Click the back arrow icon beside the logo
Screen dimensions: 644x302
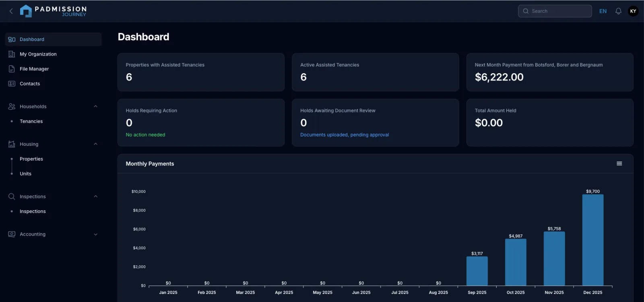point(11,11)
